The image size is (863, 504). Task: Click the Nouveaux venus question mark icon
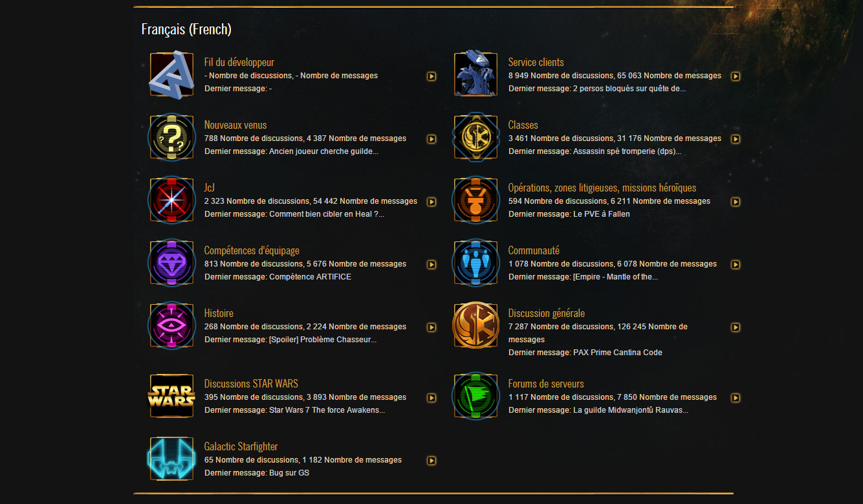coord(171,137)
